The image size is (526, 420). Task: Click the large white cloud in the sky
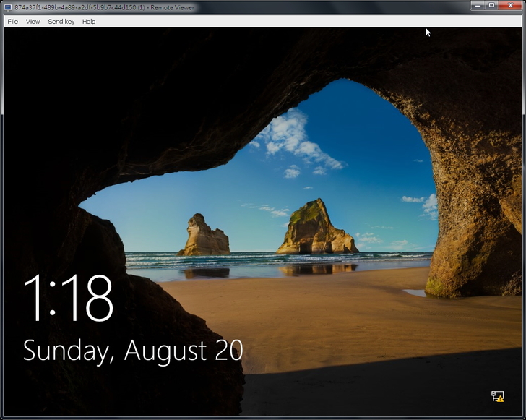pos(293,139)
